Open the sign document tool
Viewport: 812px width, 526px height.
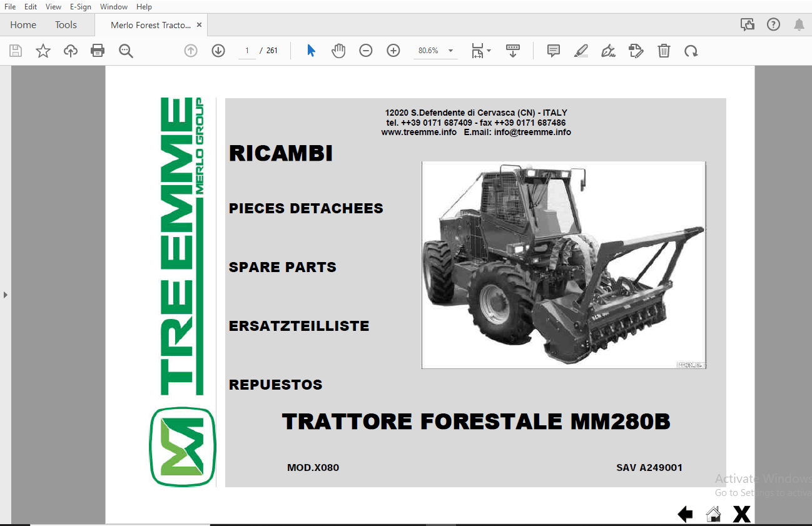coord(608,51)
